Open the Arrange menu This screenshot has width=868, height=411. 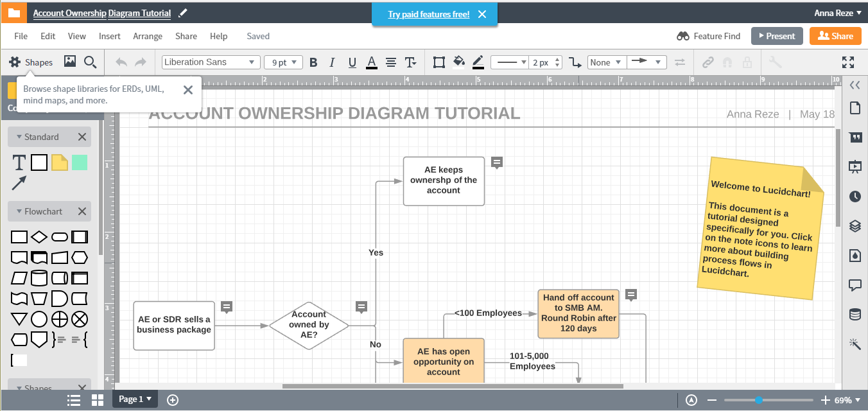coord(148,36)
